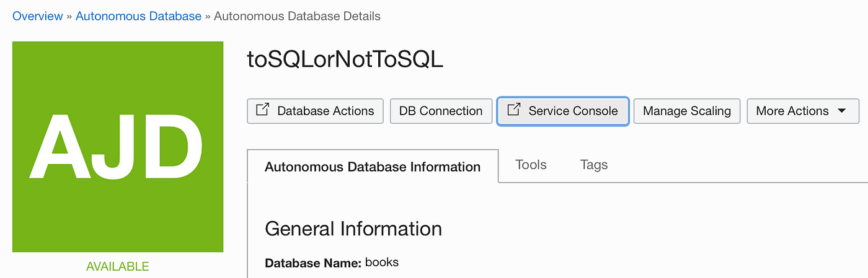Click the toSQLorNotToSQL database title
868x278 pixels.
[x=345, y=59]
